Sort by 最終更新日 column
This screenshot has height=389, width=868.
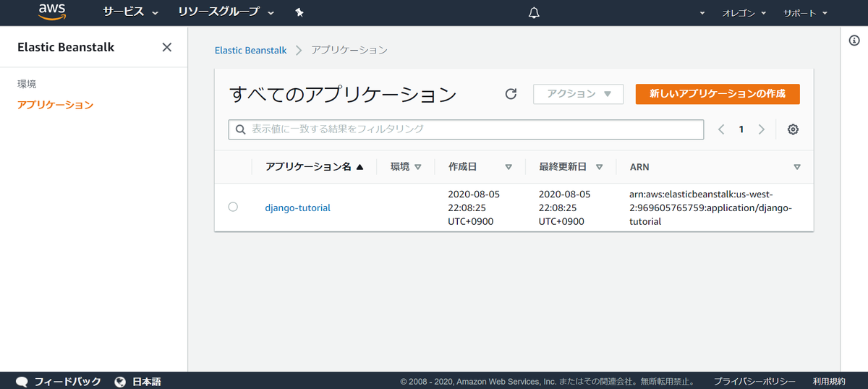(571, 166)
